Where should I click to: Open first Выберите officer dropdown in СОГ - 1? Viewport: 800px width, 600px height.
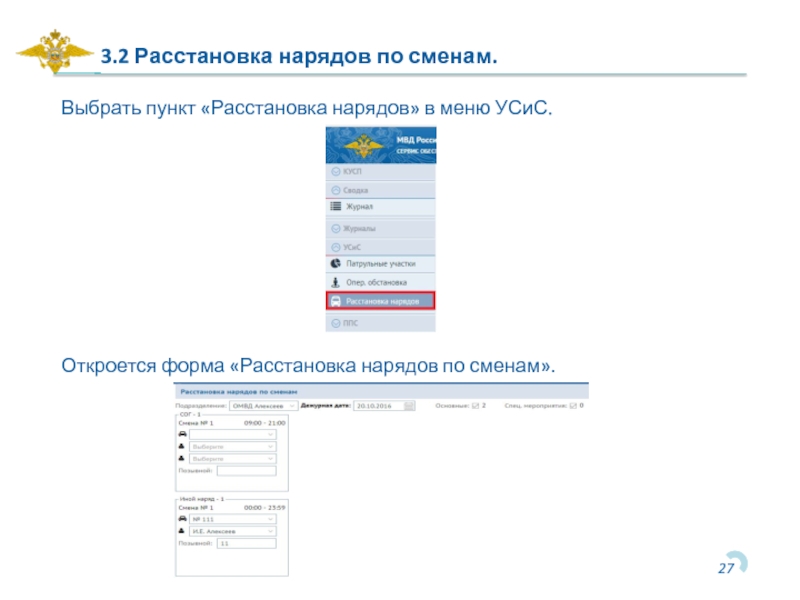233,446
